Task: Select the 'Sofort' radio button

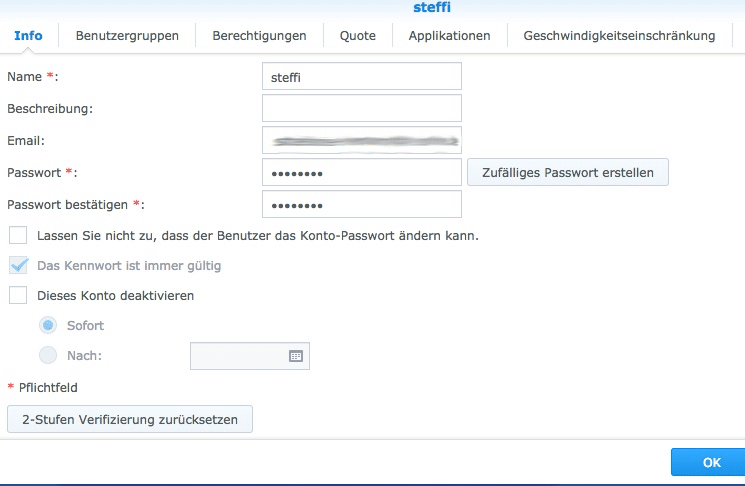Action: click(48, 326)
